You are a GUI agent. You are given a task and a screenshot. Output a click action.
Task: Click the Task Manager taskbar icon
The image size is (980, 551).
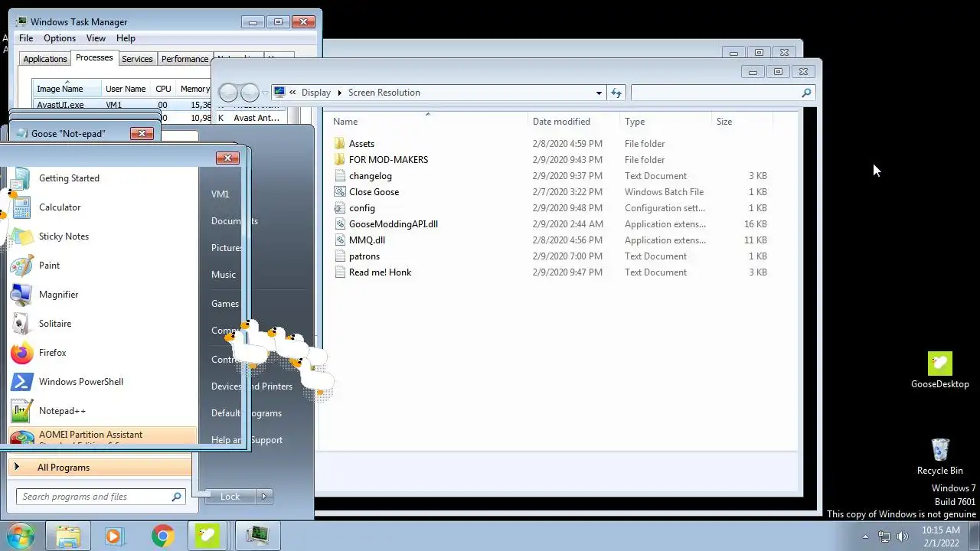[x=258, y=536]
